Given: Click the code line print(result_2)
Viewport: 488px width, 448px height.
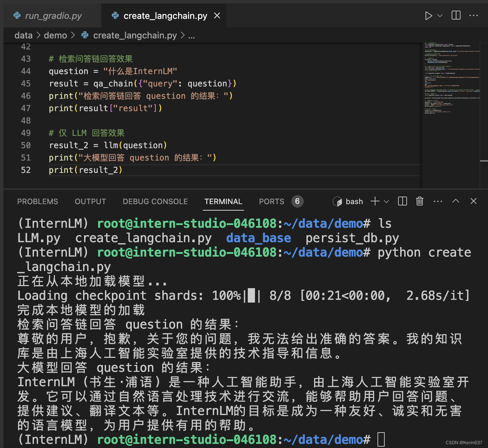Looking at the screenshot, I should click(85, 170).
